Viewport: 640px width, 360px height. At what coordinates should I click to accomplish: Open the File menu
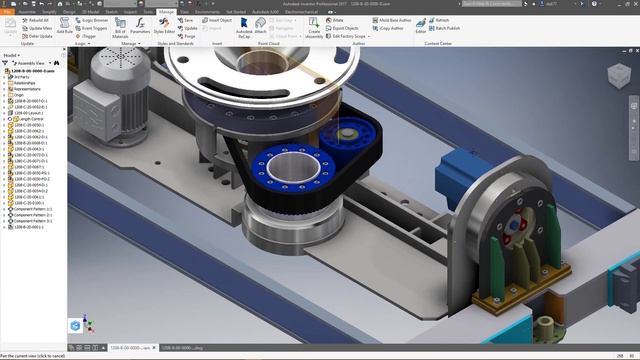click(x=7, y=12)
